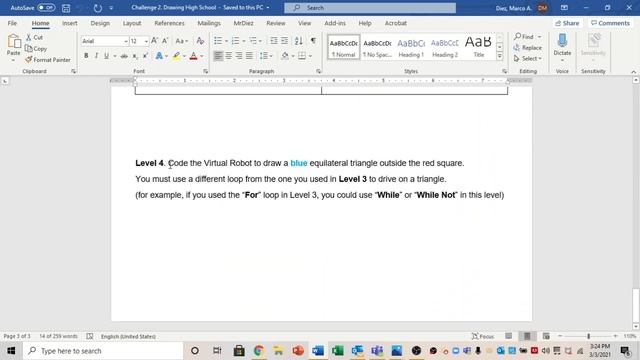Sort text alphabetically
Screen dimensions: 640x360
coord(298,41)
